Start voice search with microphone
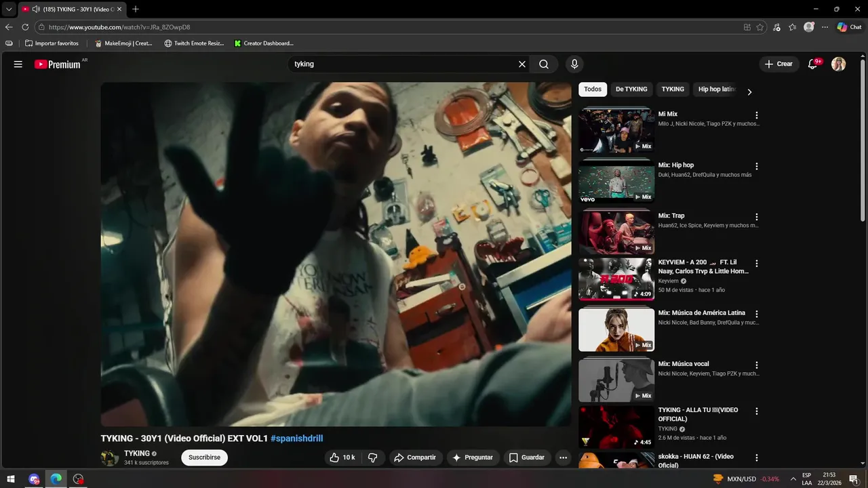The width and height of the screenshot is (868, 488). 574,64
